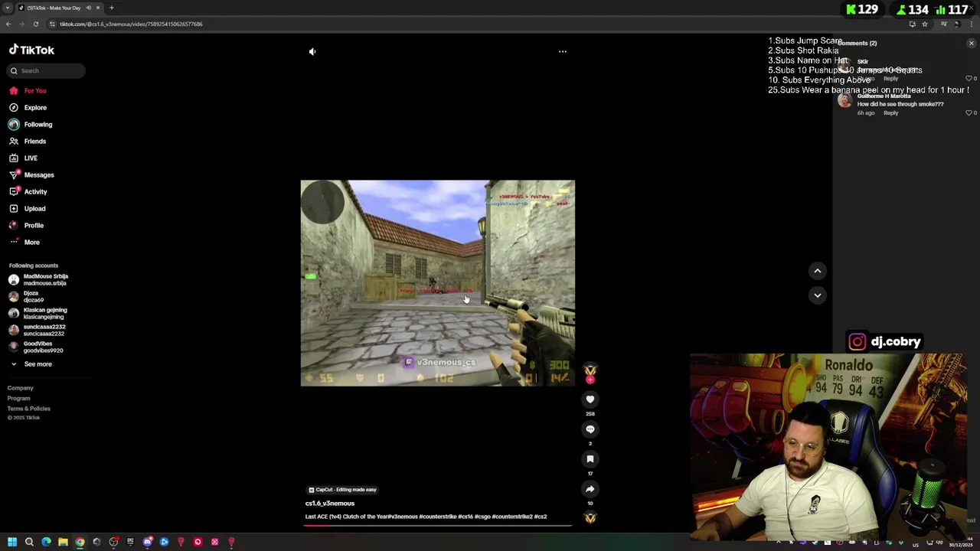
Task: Open Chrome's three-dot menu
Action: click(x=972, y=24)
